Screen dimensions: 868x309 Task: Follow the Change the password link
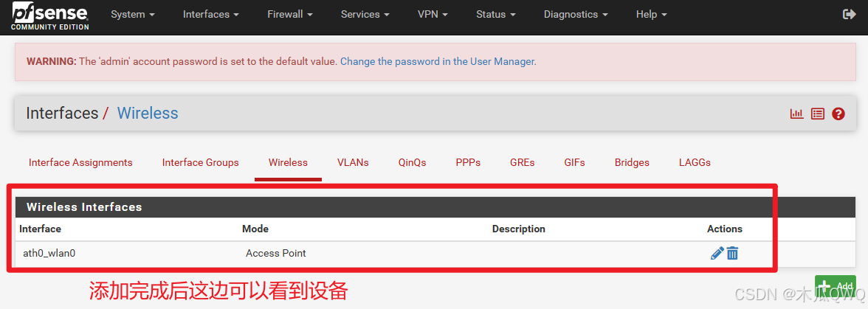coord(437,61)
